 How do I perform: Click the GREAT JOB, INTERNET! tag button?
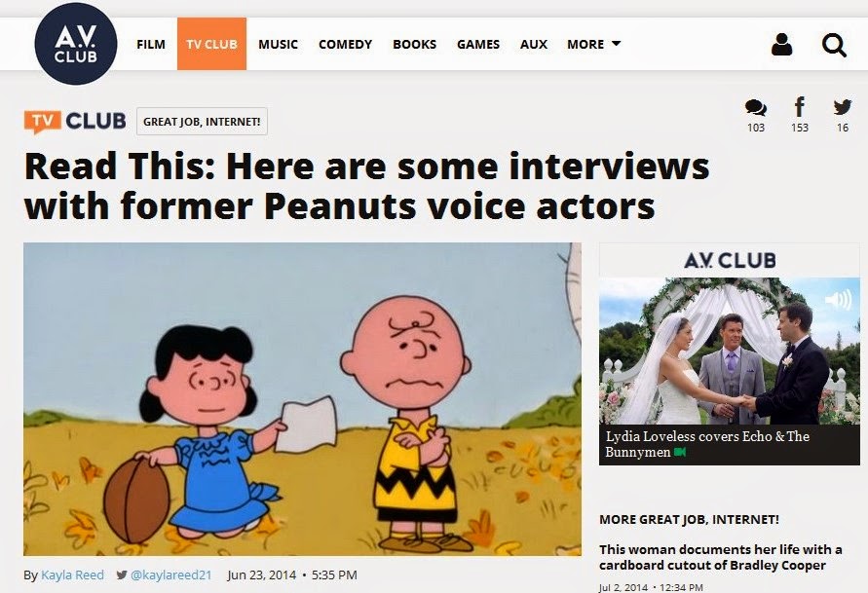point(202,121)
